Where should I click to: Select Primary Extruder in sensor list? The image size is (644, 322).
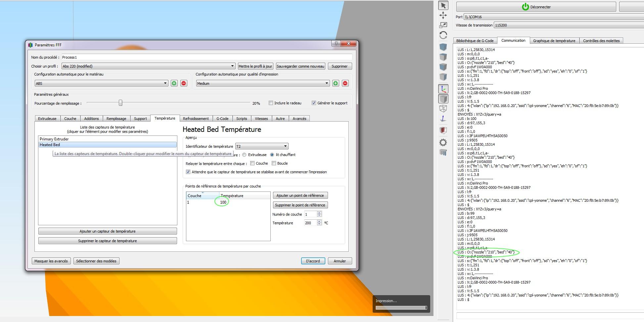108,139
